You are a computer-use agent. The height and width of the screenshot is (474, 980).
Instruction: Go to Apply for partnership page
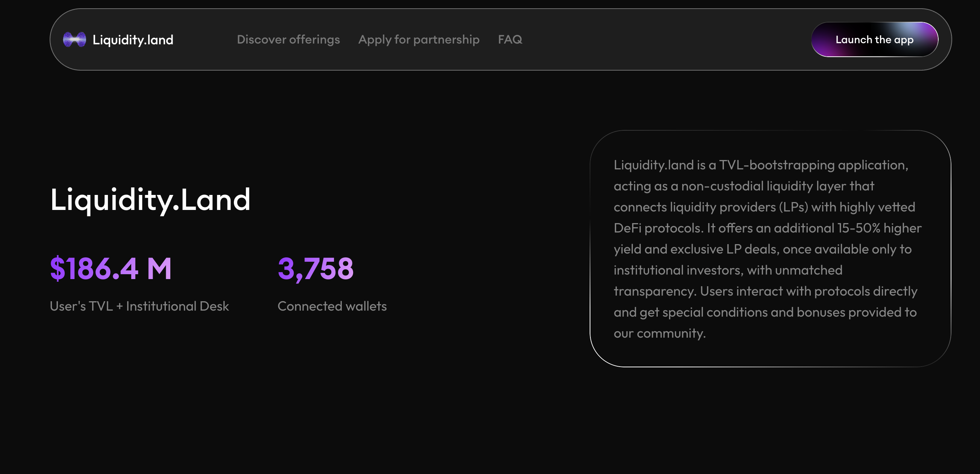pos(419,39)
